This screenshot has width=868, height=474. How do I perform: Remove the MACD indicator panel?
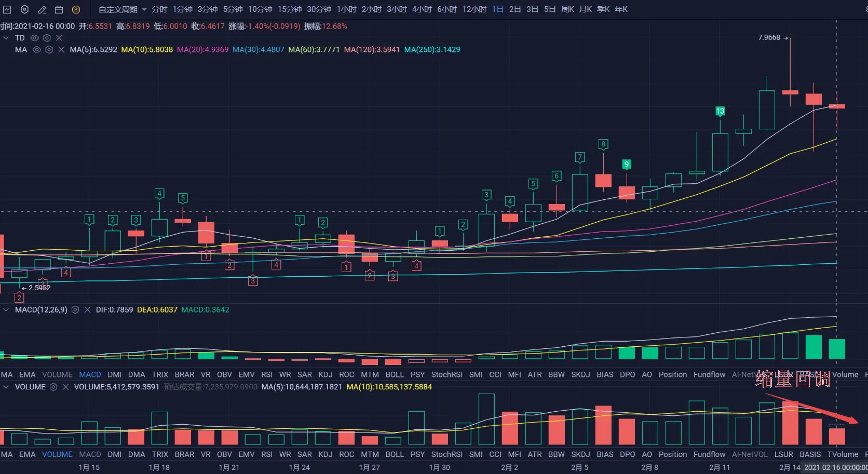point(87,310)
